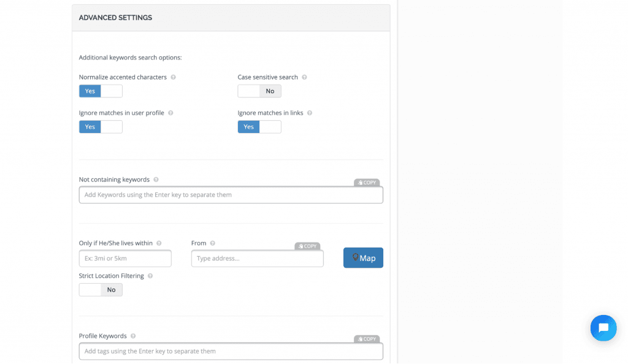The width and height of the screenshot is (628, 364).
Task: Click help icon next to Only if He/She lives within
Action: 159,243
